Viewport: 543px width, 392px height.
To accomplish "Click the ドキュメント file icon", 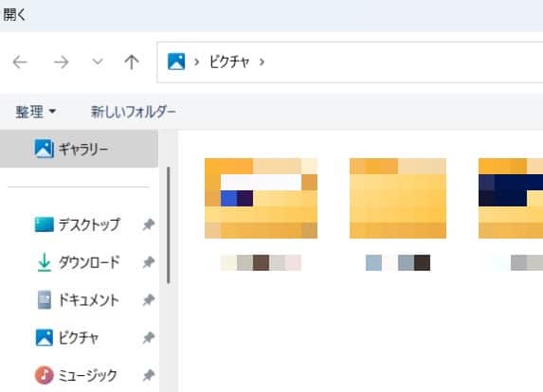I will click(45, 299).
